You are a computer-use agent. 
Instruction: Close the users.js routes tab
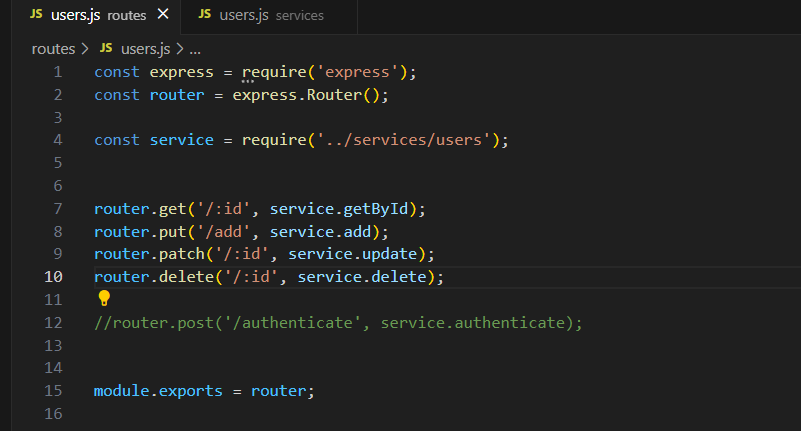pos(163,14)
